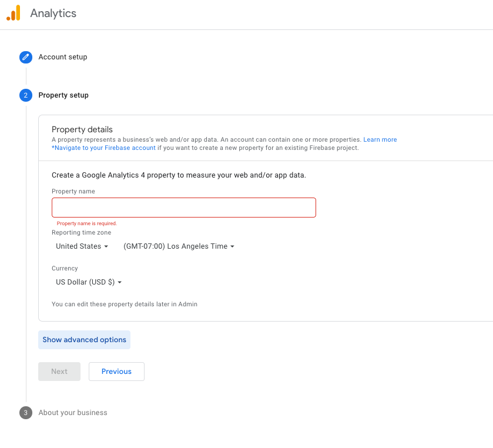The image size is (493, 448).
Task: Select the Account setup step label
Action: [62, 57]
